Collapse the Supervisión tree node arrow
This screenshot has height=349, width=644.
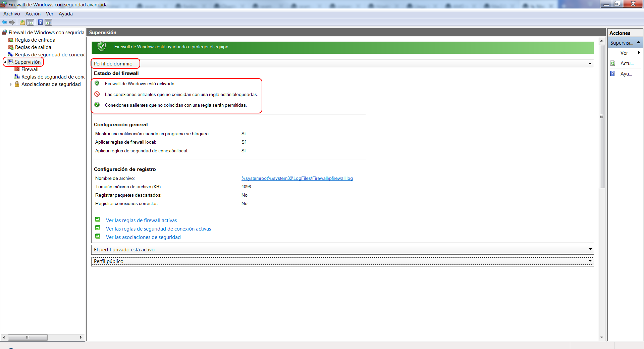pyautogui.click(x=5, y=62)
